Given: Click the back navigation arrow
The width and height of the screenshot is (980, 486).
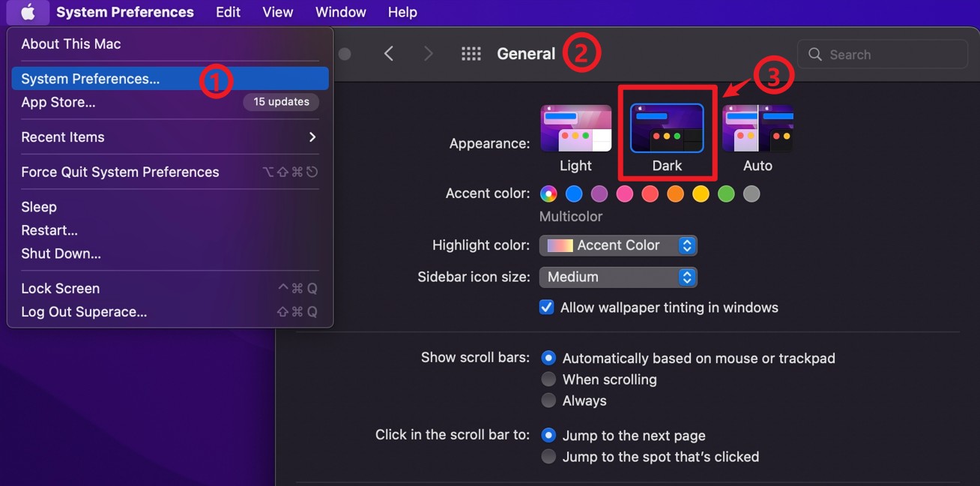Looking at the screenshot, I should (x=389, y=53).
